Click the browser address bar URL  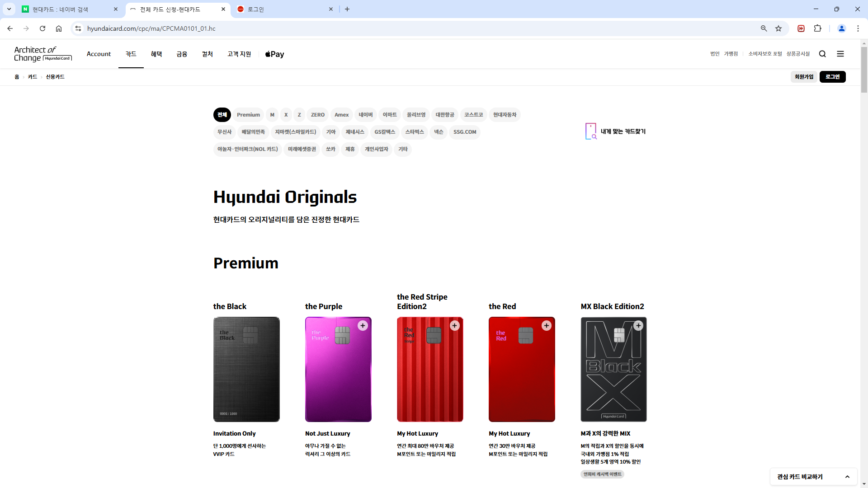pyautogui.click(x=151, y=28)
